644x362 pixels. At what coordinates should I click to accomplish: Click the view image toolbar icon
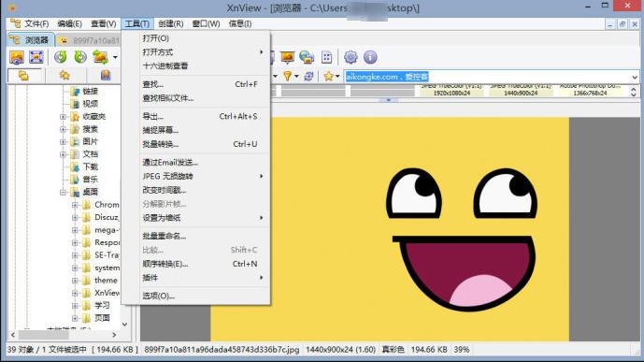pos(17,57)
